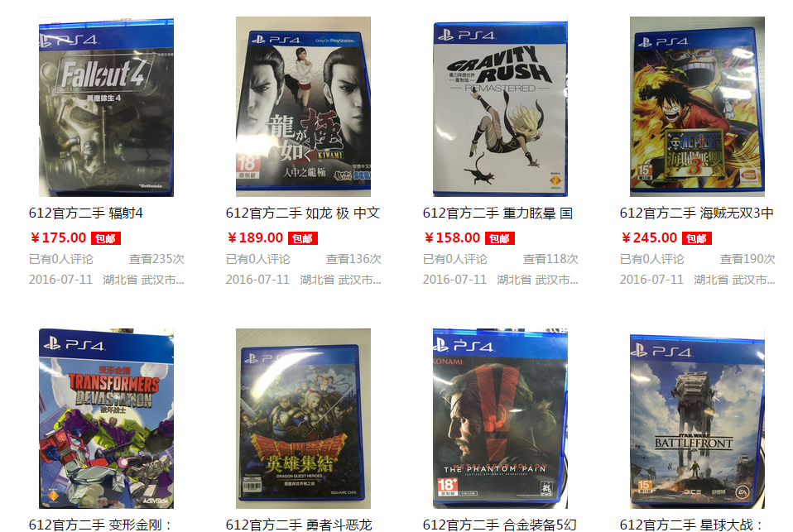
Task: Click the 勇者斗恶龙 listing title
Action: 299,525
